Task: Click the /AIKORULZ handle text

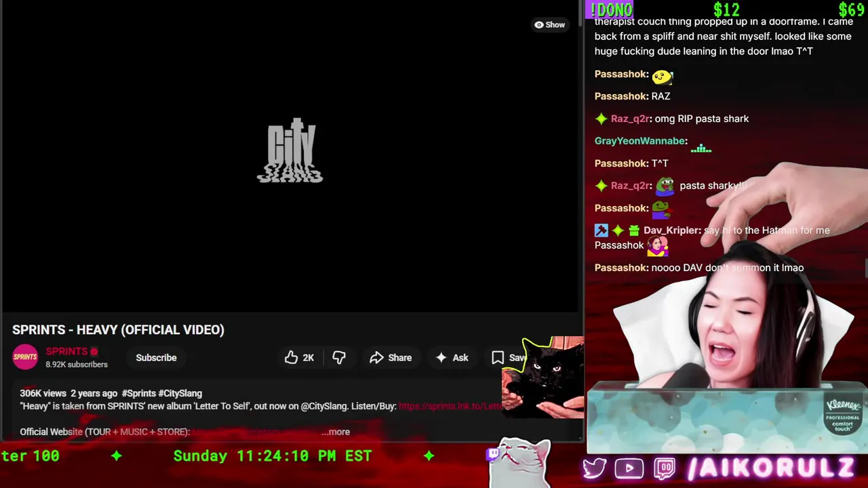Action: click(x=770, y=468)
